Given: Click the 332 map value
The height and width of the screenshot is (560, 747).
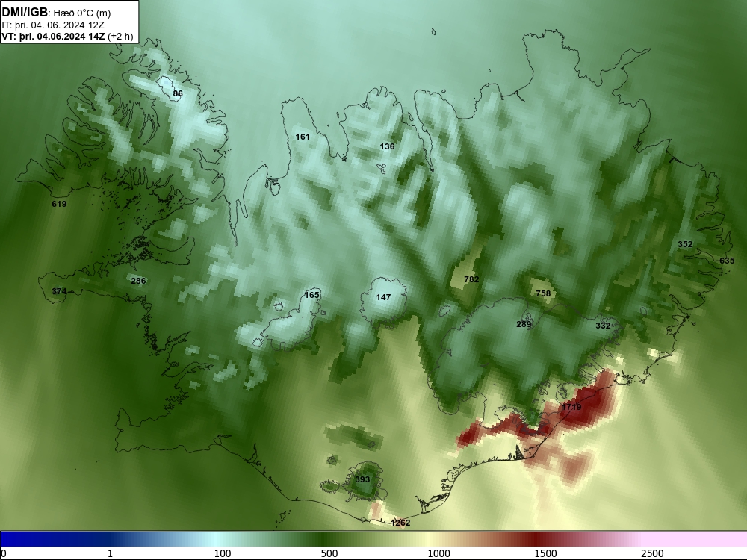Looking at the screenshot, I should point(603,326).
